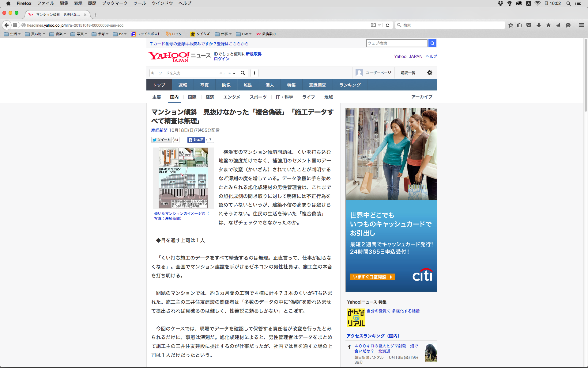The width and height of the screenshot is (588, 368).
Task: Open the downloads arrow icon
Action: tap(539, 25)
